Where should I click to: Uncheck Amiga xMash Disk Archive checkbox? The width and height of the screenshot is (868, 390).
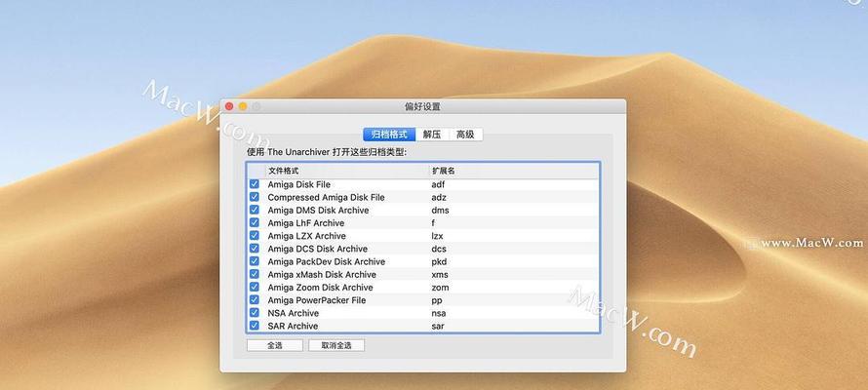tap(255, 274)
